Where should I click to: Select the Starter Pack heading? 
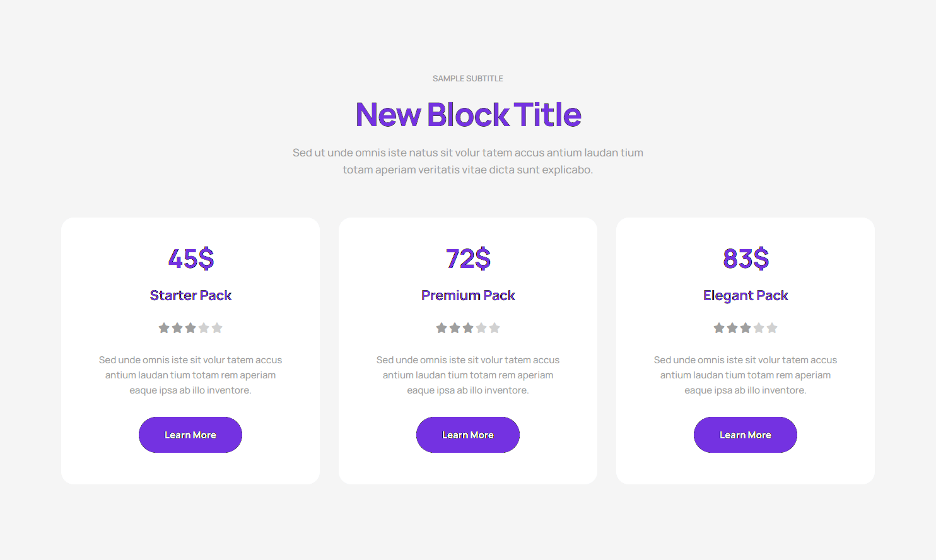pos(190,295)
